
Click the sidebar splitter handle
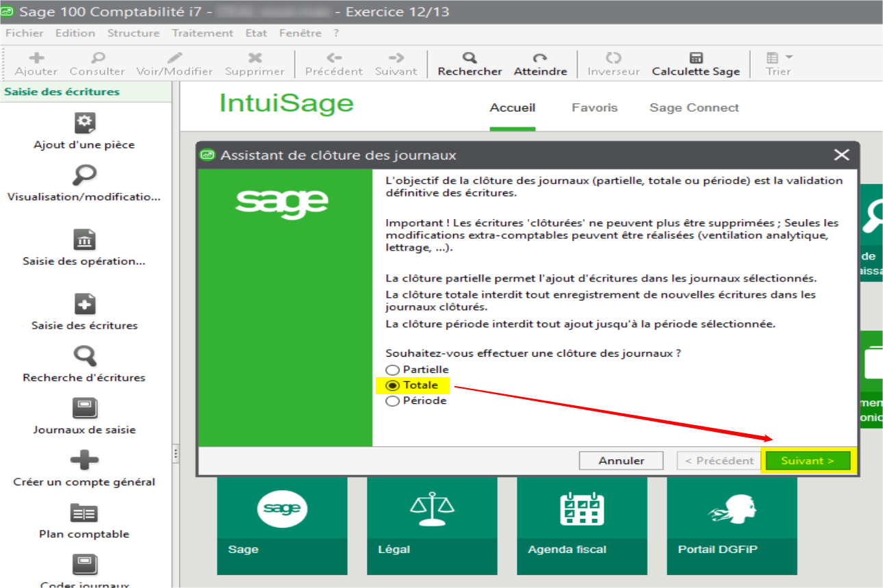(x=175, y=452)
